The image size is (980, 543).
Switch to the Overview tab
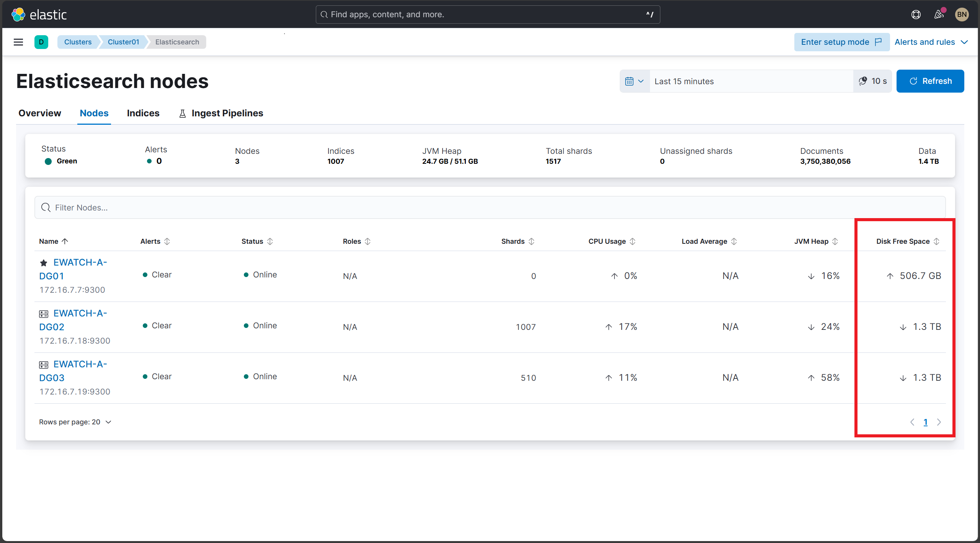(x=39, y=113)
